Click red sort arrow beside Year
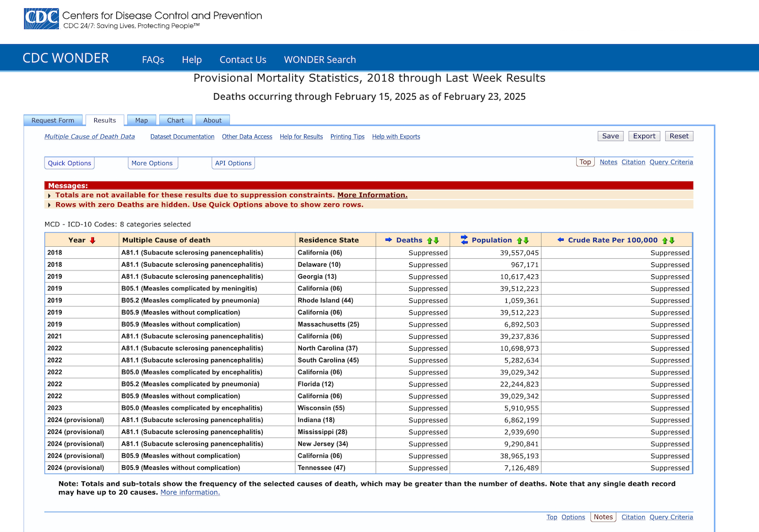Screen dimensions: 759x532 click(93, 240)
